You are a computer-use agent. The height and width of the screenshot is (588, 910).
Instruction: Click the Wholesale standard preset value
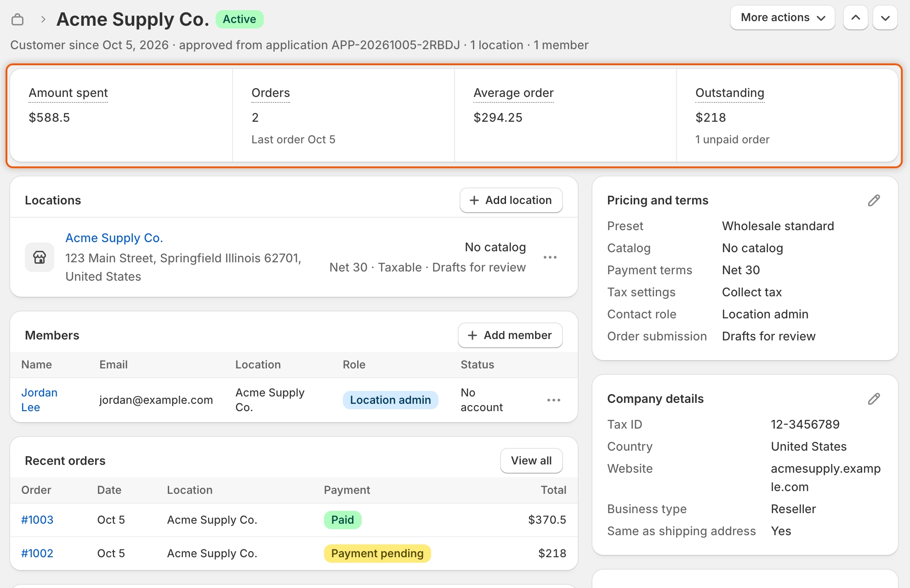coord(778,226)
